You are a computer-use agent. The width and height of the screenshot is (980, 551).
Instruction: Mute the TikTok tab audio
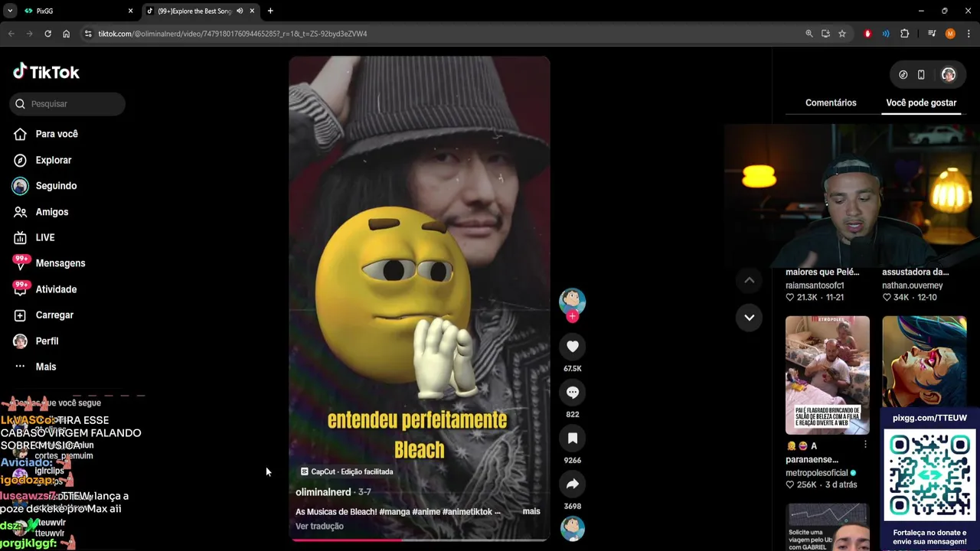click(240, 11)
